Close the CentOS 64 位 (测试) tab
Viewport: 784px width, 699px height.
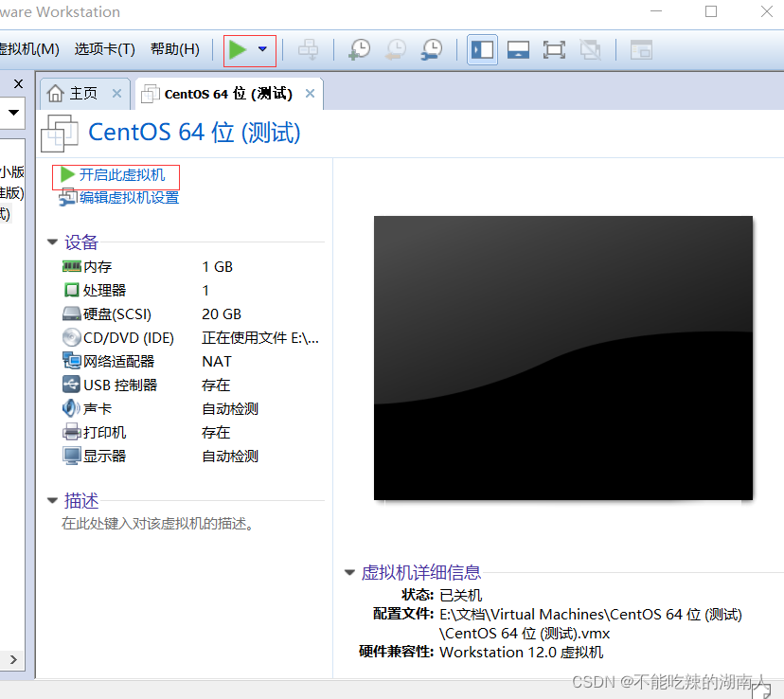click(310, 93)
